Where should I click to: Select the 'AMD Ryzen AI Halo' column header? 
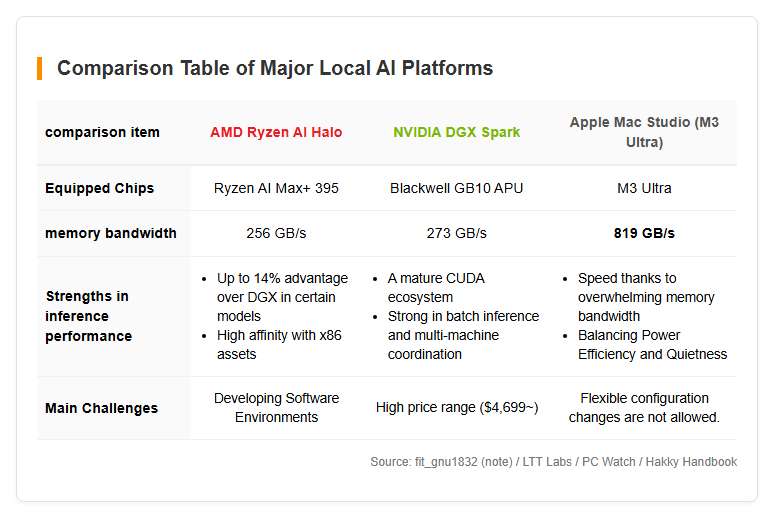pyautogui.click(x=276, y=132)
